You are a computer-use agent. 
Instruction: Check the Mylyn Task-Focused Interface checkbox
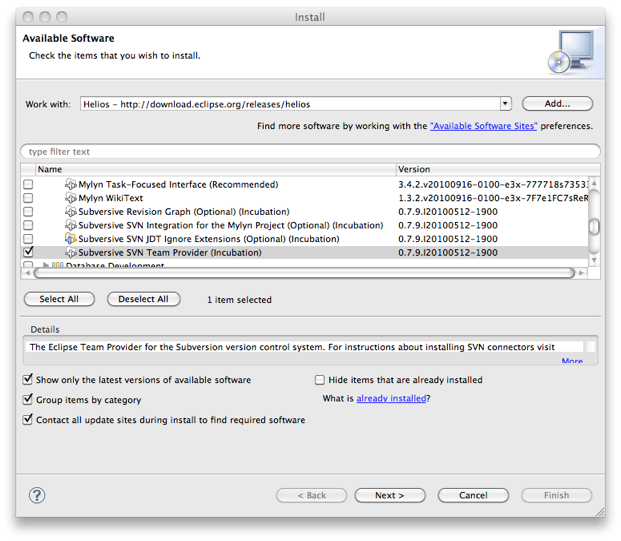click(x=28, y=185)
